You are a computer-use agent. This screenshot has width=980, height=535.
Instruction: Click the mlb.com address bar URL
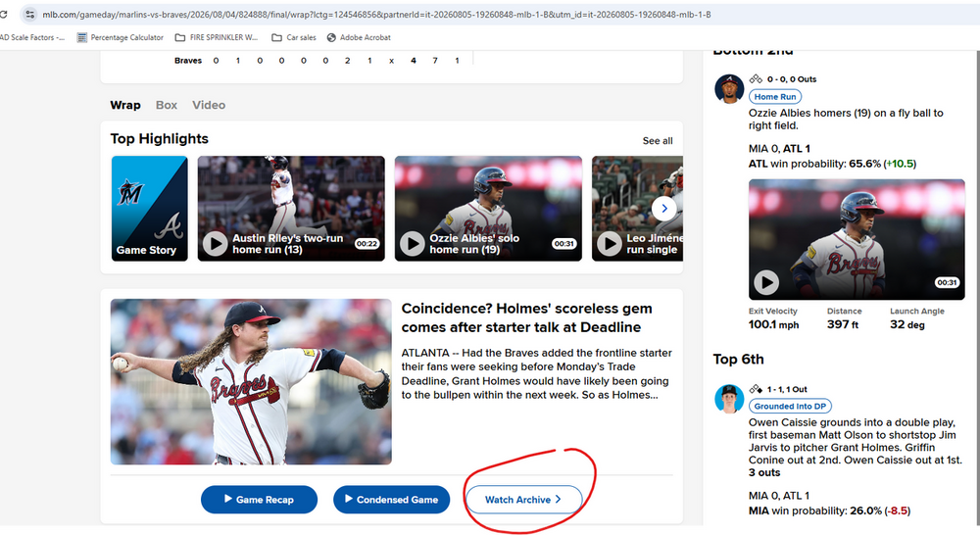(x=376, y=14)
